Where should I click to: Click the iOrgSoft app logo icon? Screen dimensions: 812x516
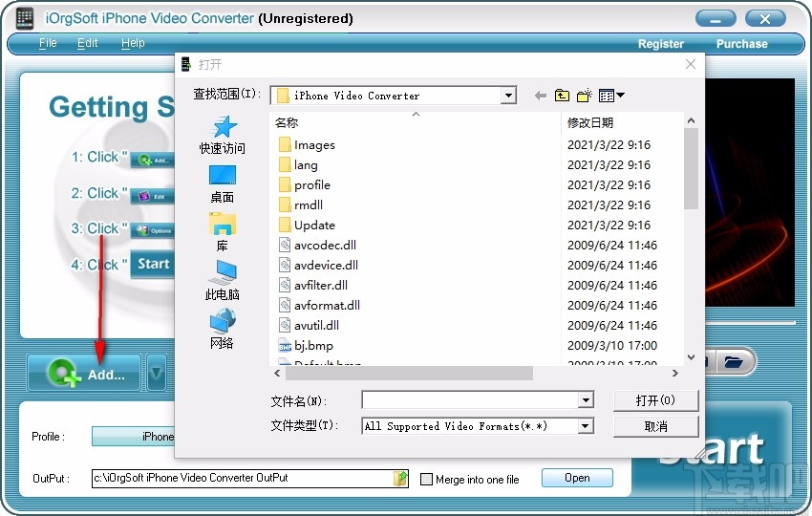pyautogui.click(x=24, y=19)
